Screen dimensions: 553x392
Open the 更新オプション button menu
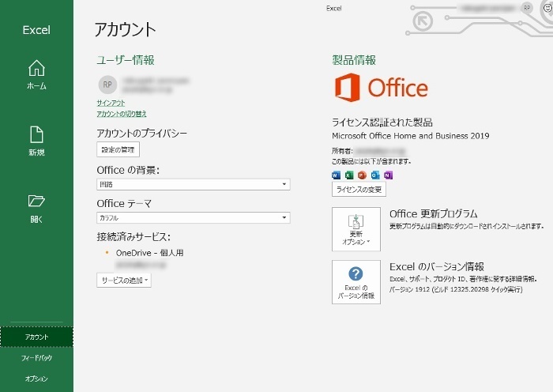pyautogui.click(x=356, y=229)
